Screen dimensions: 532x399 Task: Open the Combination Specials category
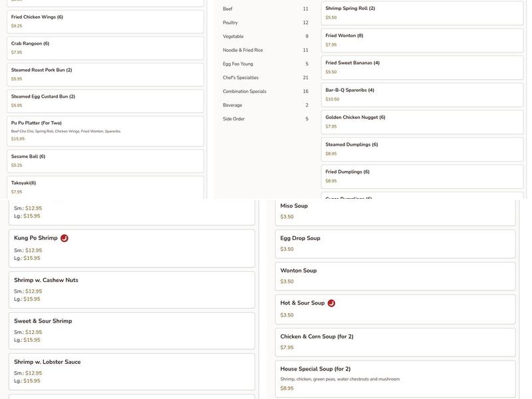point(265,92)
